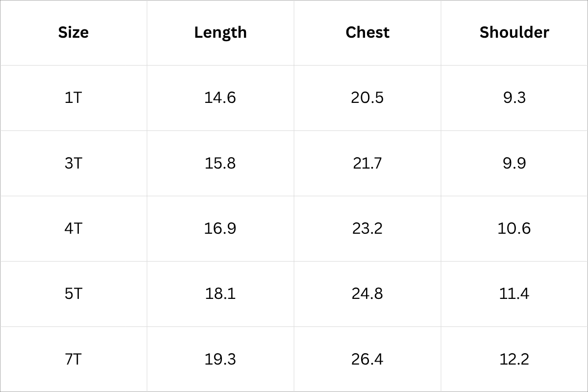Select the 3T size row label
This screenshot has width=588, height=392.
73,163
